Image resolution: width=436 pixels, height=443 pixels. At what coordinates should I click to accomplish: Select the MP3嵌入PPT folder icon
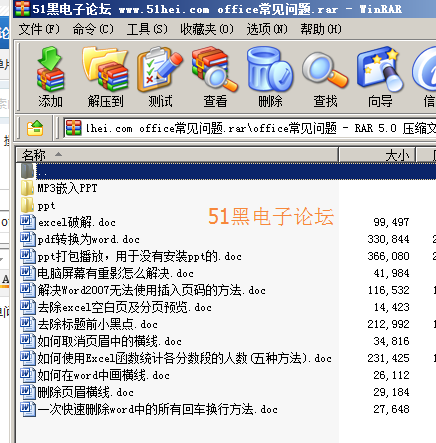(27, 188)
